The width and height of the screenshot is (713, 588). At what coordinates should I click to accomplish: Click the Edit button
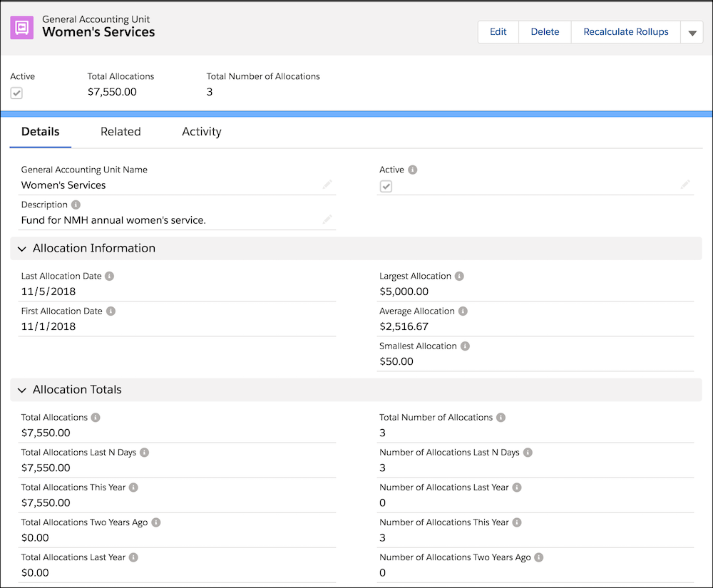point(498,31)
